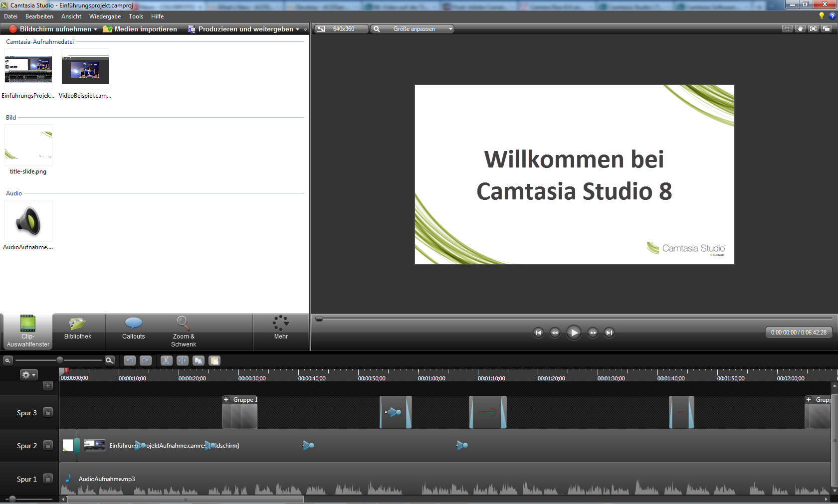Click the preview playback seek bar handle

click(319, 319)
